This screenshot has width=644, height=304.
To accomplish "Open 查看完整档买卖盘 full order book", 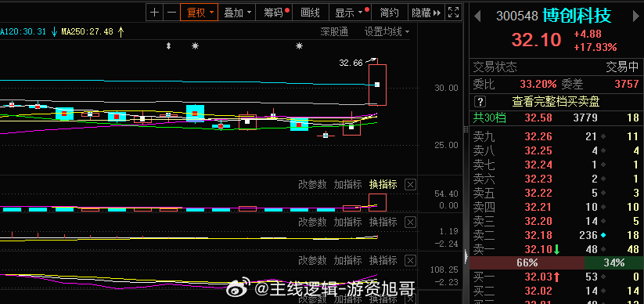I will pyautogui.click(x=556, y=102).
